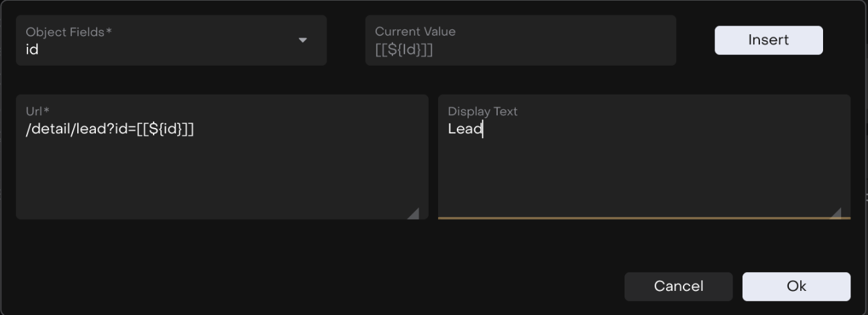Grab the Url field resize handle
The image size is (868, 315).
pos(413,213)
